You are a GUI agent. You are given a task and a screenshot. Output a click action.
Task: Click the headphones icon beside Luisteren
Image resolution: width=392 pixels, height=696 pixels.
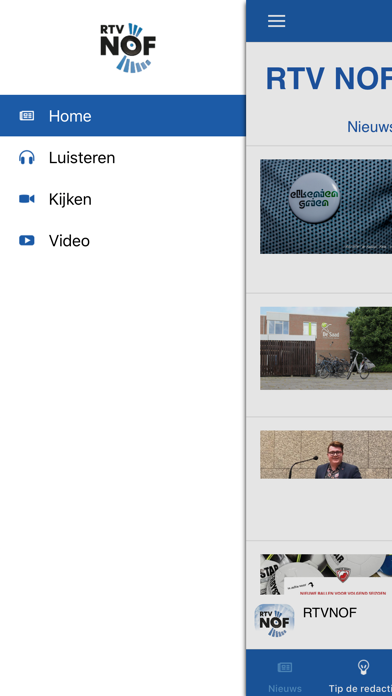(x=27, y=158)
